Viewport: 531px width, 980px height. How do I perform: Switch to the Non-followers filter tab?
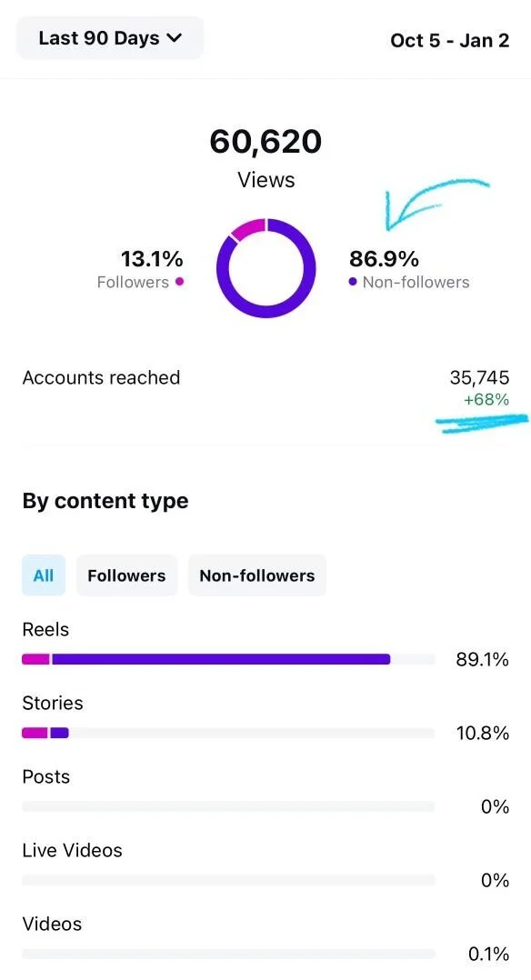[x=257, y=575]
